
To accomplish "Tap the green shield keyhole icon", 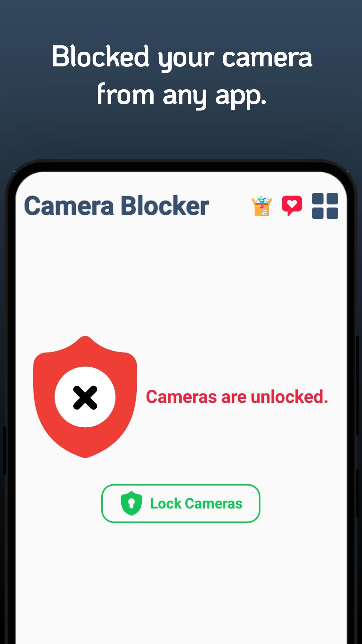I will pos(131,503).
